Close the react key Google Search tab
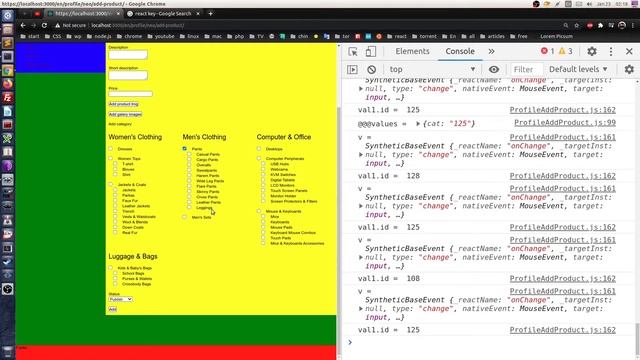 (x=198, y=13)
